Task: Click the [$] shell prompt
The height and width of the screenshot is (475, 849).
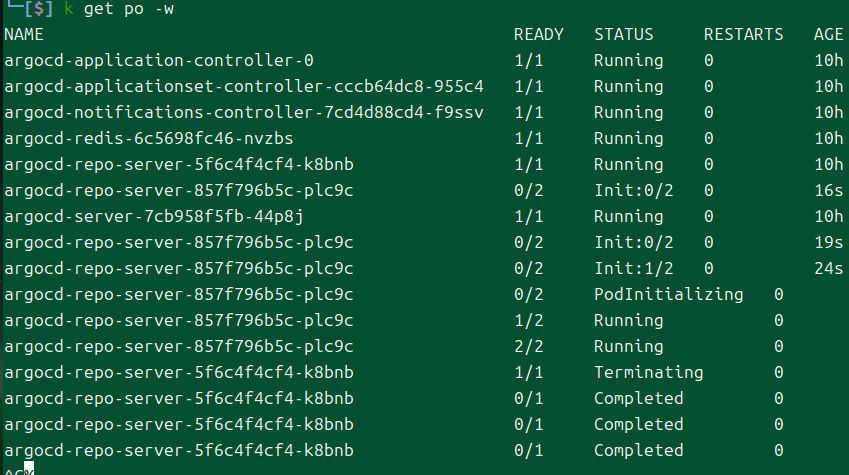Action: pos(38,9)
